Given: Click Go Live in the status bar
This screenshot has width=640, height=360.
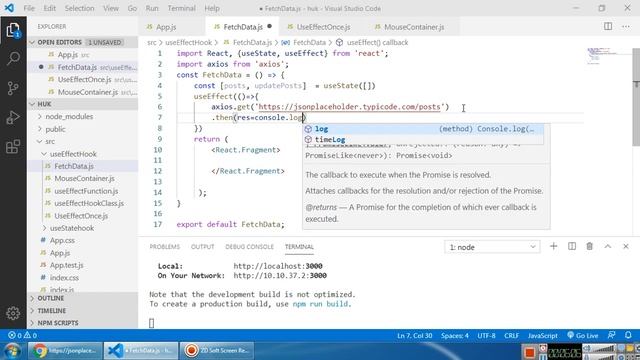Looking at the screenshot, I should pos(582,335).
